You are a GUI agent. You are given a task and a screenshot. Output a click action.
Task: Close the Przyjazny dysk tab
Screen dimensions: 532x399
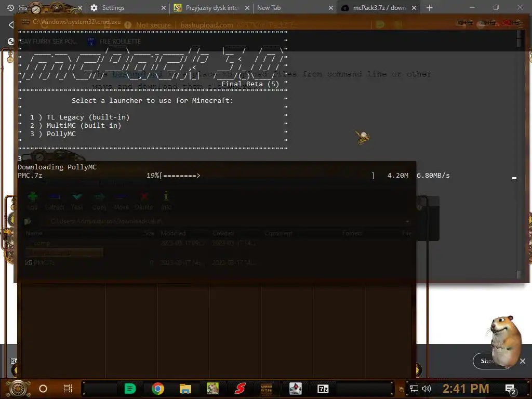point(247,8)
